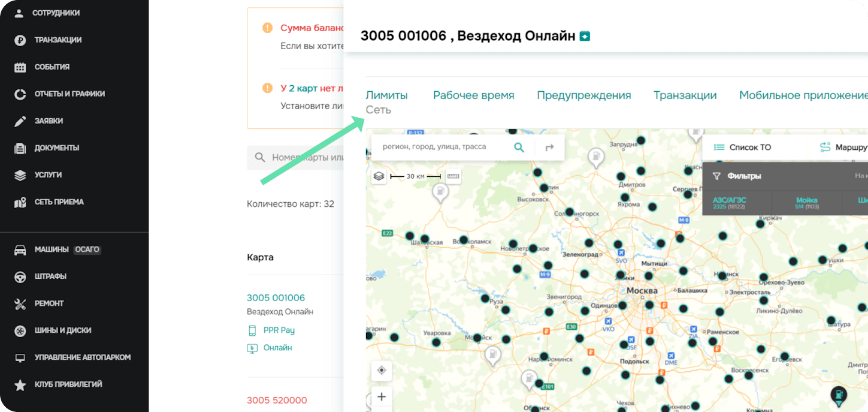Click the magnifier search icon on map

coord(519,148)
